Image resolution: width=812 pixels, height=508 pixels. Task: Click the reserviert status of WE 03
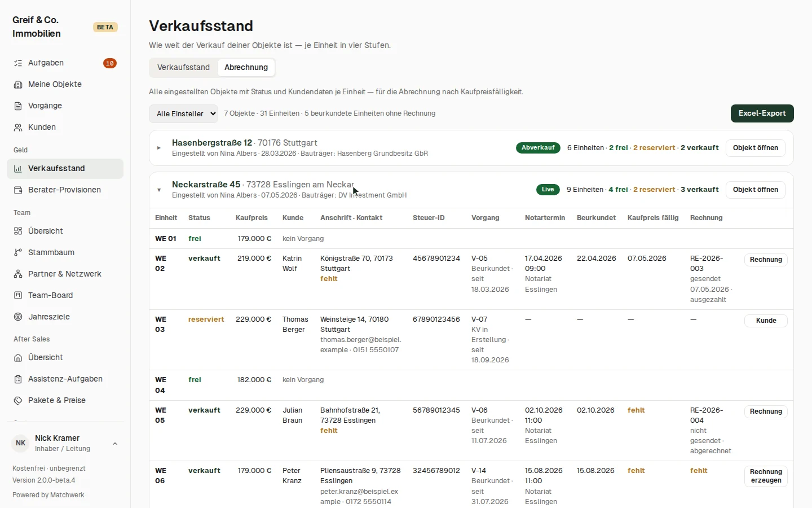click(x=206, y=319)
